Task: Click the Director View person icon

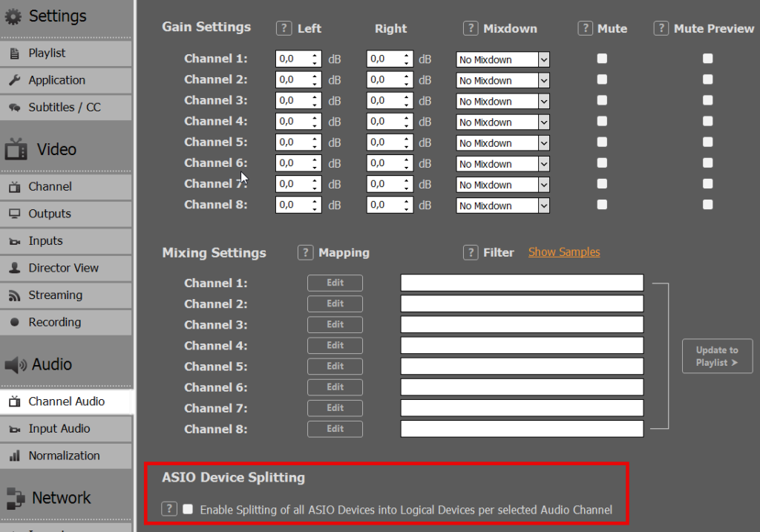Action: tap(15, 267)
